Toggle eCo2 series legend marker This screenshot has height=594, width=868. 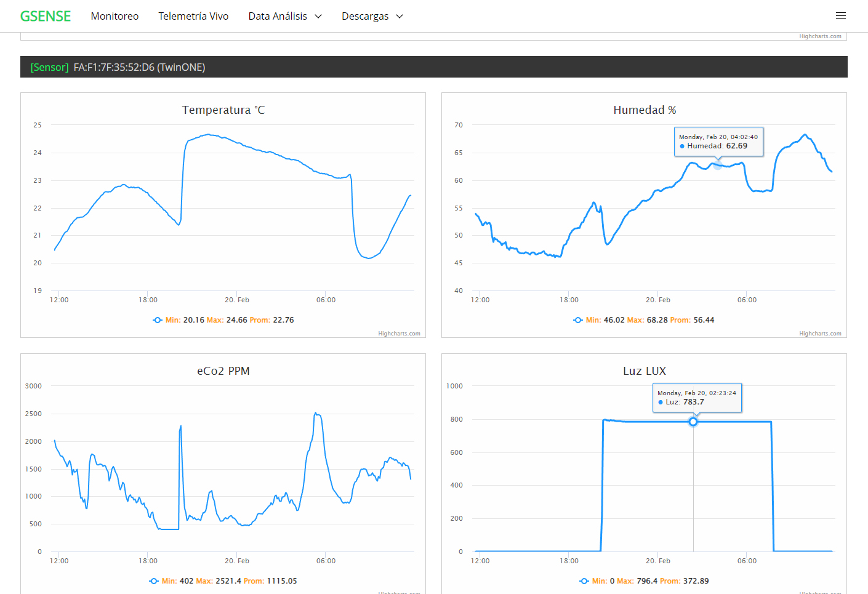pos(154,581)
